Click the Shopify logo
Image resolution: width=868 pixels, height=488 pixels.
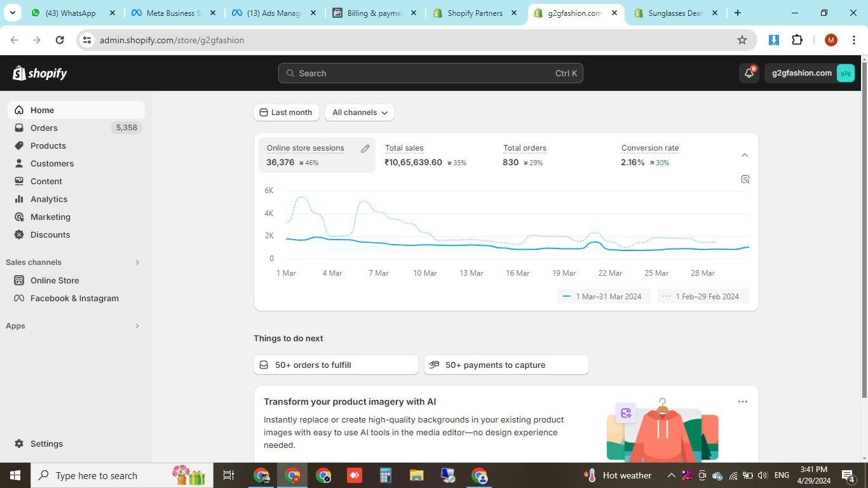pos(40,73)
